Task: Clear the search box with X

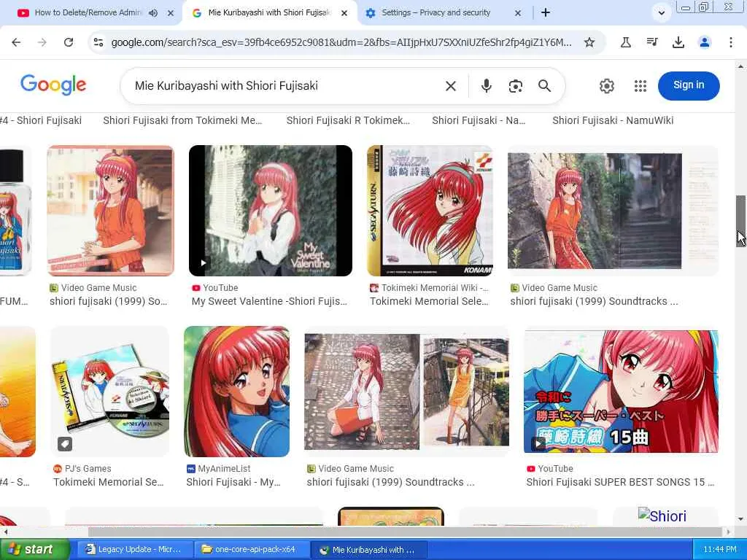Action: 451,86
